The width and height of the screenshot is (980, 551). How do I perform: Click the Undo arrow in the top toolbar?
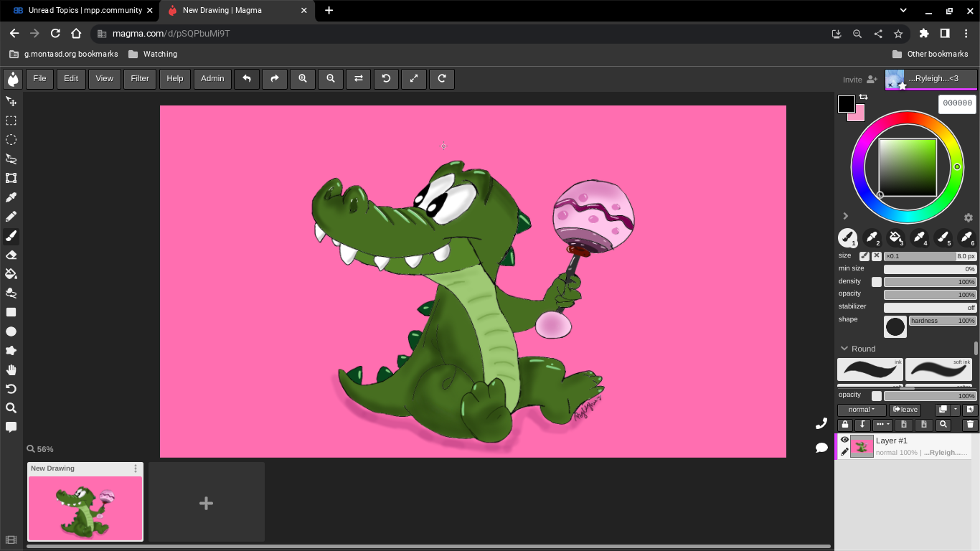click(x=247, y=79)
